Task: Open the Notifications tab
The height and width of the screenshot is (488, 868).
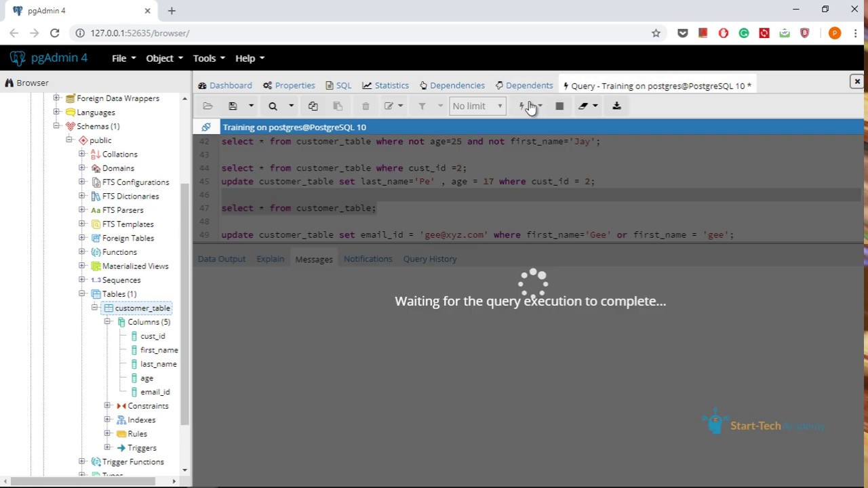Action: pos(368,259)
